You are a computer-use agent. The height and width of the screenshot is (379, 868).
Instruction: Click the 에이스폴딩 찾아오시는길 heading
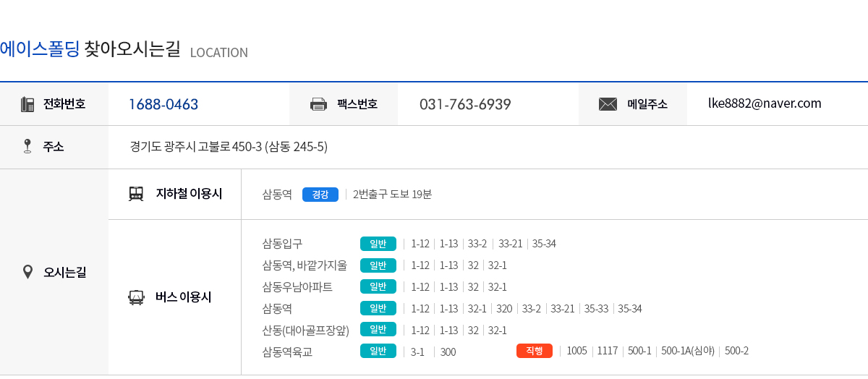[90, 50]
